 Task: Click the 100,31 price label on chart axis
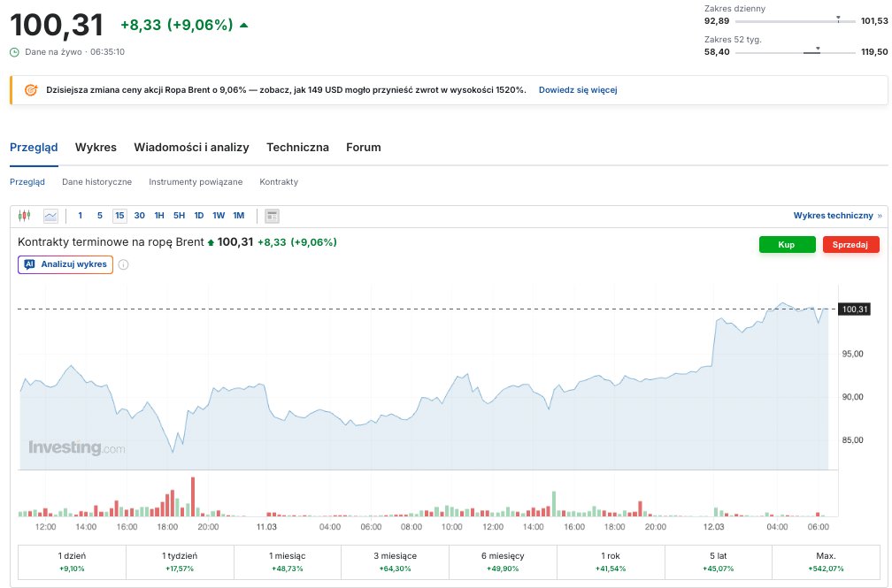[x=855, y=309]
